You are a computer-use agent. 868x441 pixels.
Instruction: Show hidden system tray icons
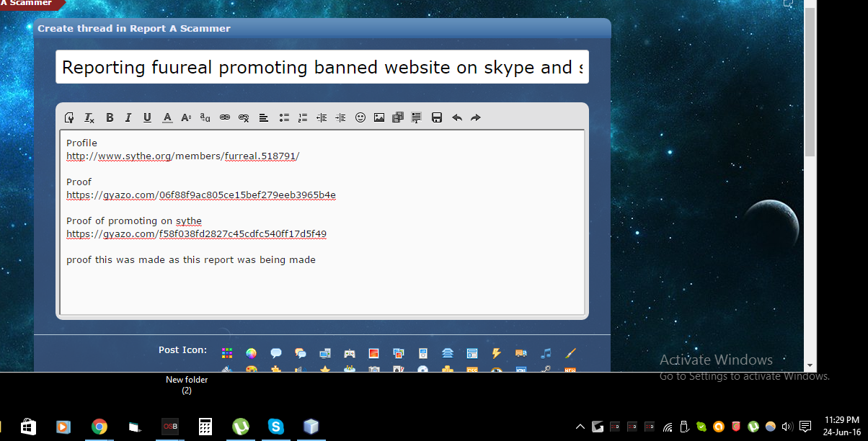pos(580,427)
